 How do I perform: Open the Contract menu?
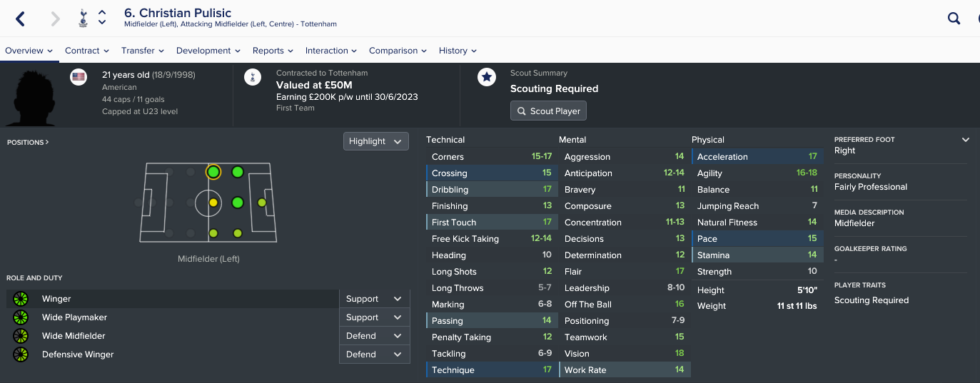coord(87,51)
